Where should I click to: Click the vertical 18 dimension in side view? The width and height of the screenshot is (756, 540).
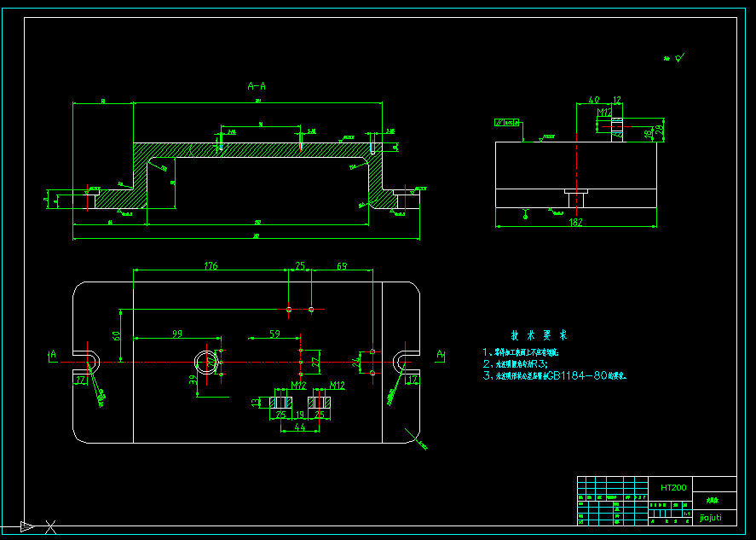tap(649, 133)
